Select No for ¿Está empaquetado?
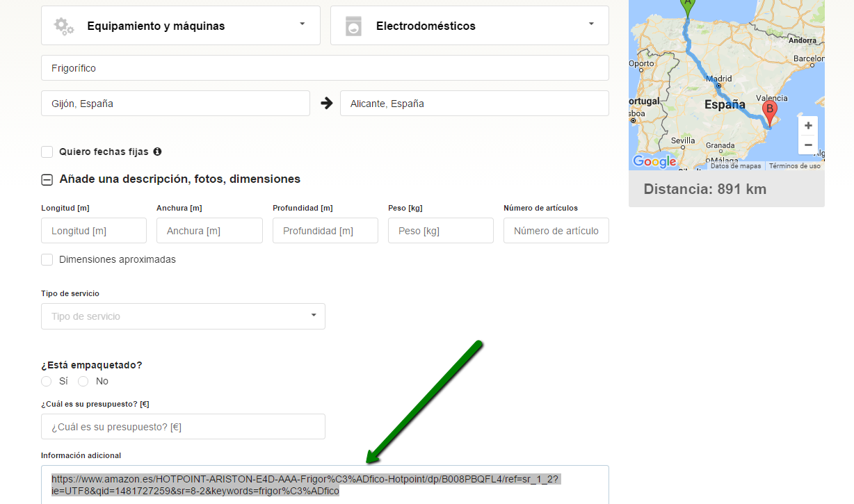 coord(83,381)
